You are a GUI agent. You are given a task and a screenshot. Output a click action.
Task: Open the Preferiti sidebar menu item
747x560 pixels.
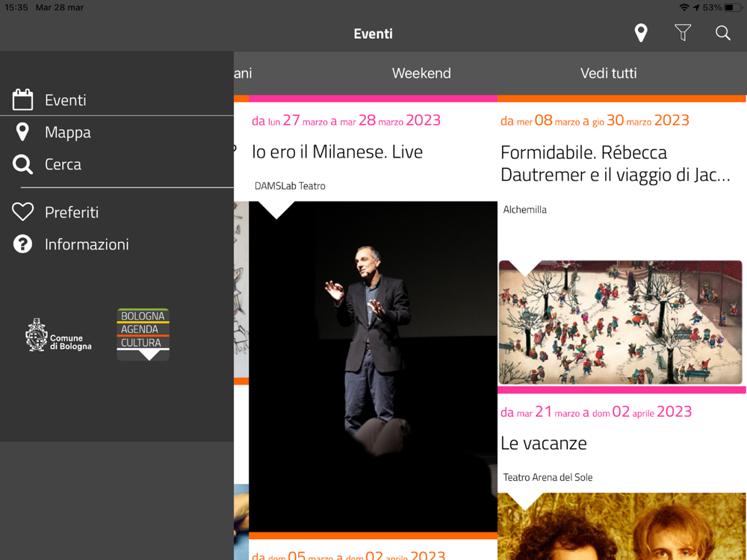pyautogui.click(x=117, y=212)
